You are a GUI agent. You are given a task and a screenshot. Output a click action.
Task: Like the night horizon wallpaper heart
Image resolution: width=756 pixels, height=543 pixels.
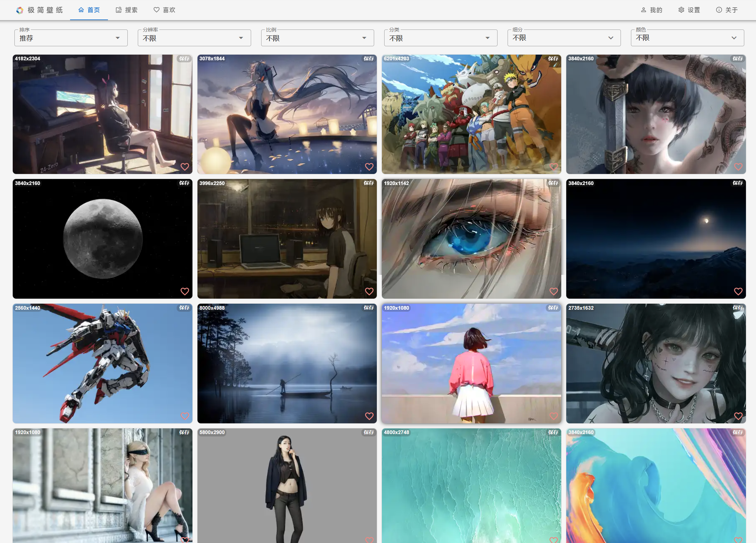tap(738, 291)
